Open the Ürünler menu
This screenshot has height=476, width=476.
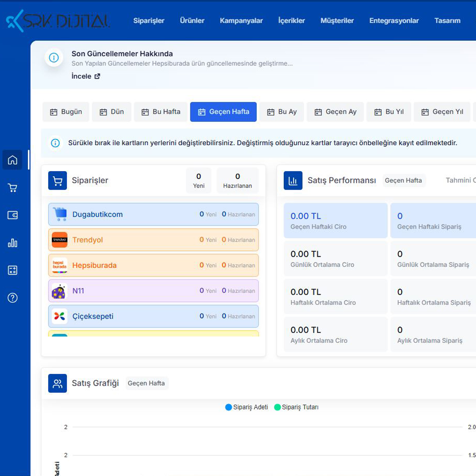pyautogui.click(x=192, y=21)
